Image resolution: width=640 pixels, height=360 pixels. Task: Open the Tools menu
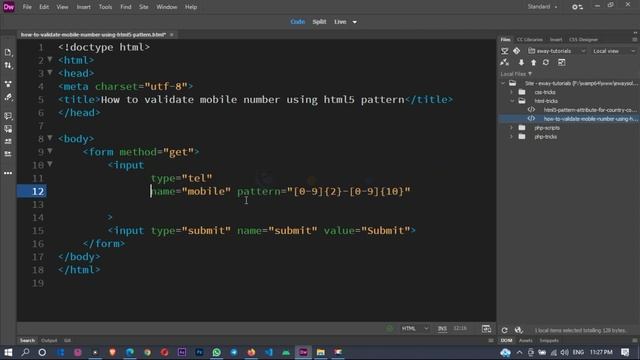(105, 7)
